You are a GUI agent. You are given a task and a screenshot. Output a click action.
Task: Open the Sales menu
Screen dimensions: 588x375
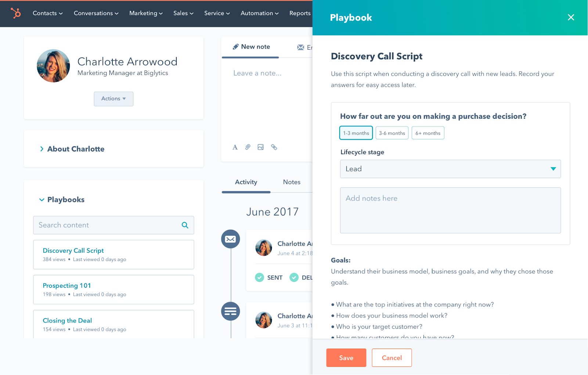coord(183,13)
